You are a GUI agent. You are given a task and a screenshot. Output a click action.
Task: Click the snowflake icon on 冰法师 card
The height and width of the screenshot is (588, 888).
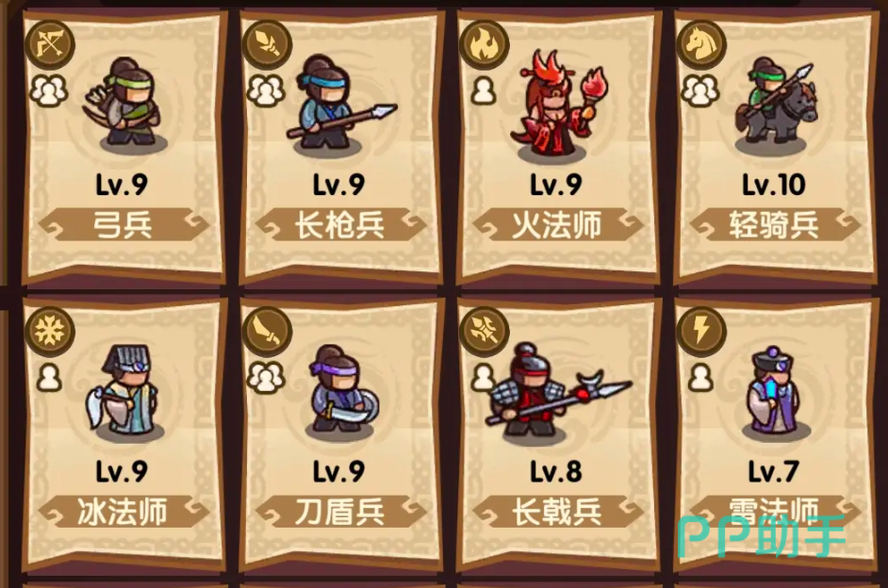coord(50,331)
